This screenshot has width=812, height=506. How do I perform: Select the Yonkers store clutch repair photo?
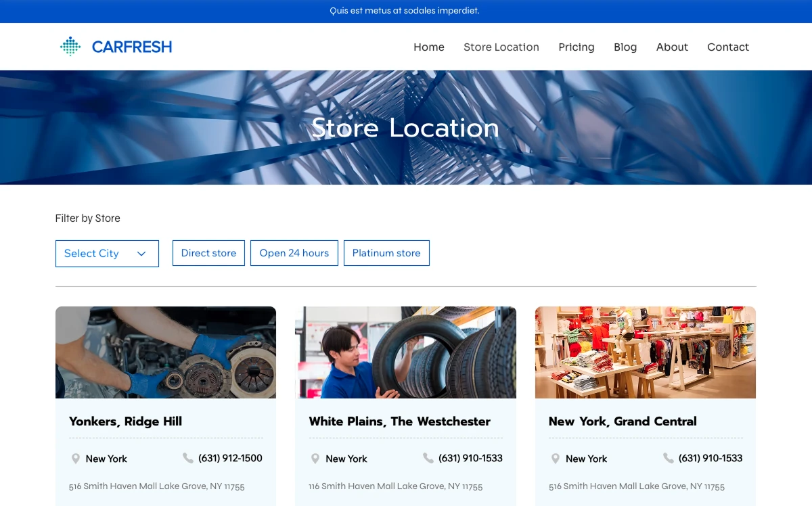[x=166, y=352]
